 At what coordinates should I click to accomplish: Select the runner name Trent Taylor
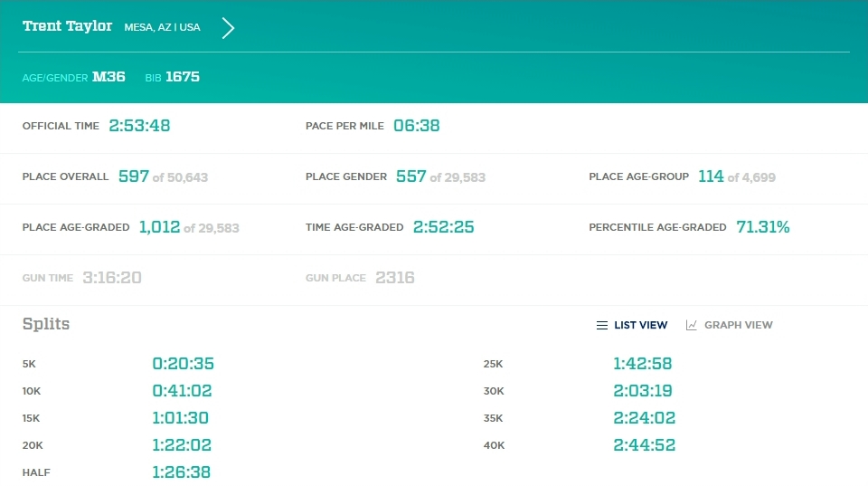pyautogui.click(x=68, y=26)
